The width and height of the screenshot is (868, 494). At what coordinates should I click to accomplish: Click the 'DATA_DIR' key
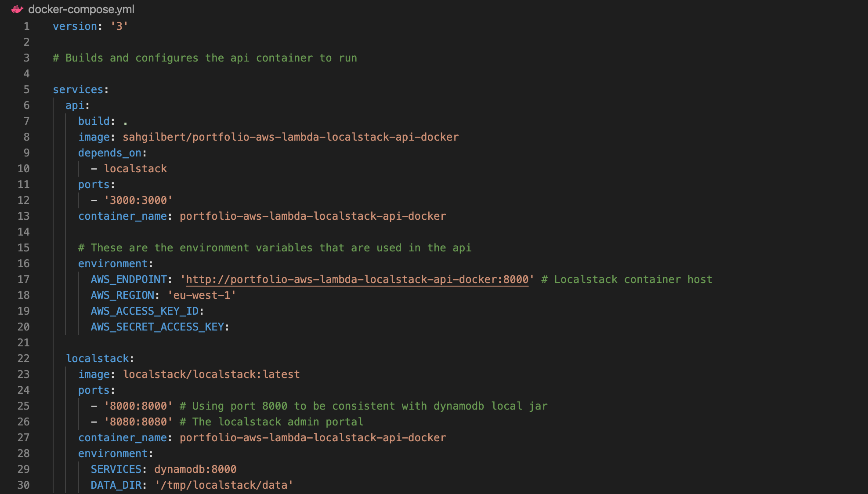tap(116, 485)
